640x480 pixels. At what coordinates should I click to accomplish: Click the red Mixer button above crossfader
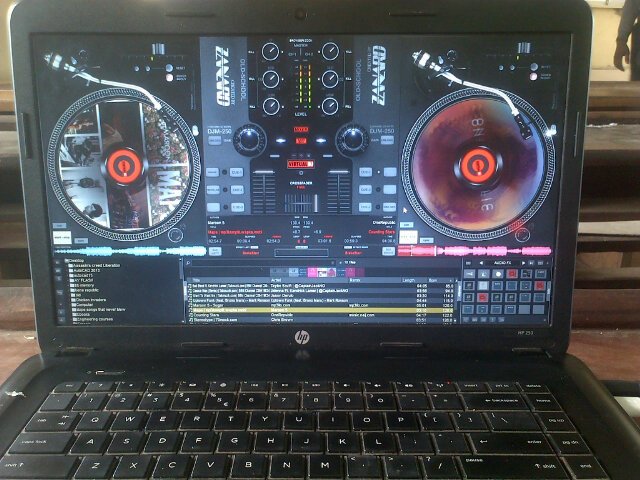tap(301, 130)
